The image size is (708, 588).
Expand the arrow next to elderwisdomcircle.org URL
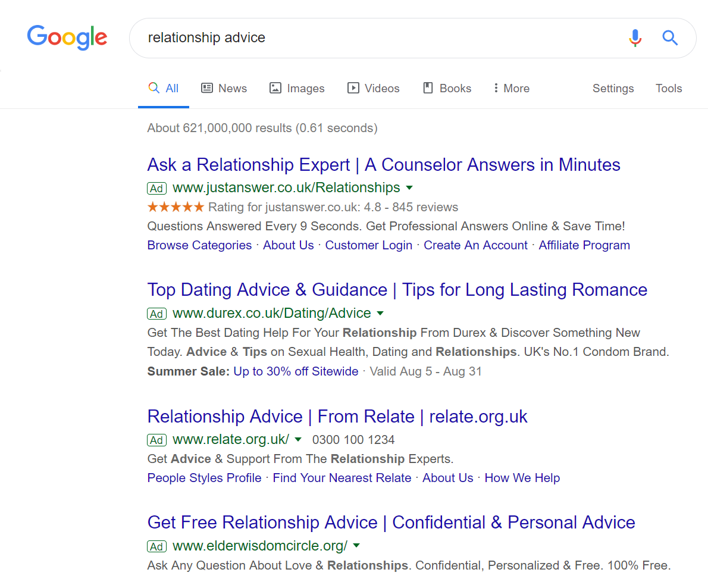coord(356,546)
